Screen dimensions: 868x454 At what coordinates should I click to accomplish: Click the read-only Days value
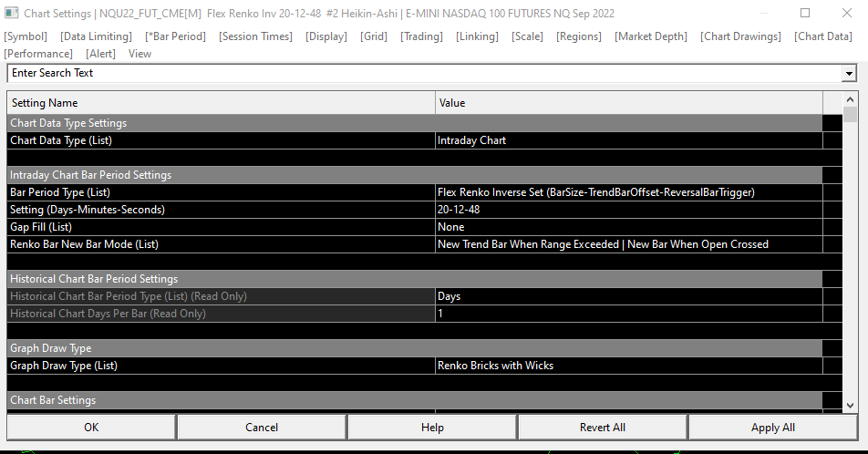coord(629,296)
